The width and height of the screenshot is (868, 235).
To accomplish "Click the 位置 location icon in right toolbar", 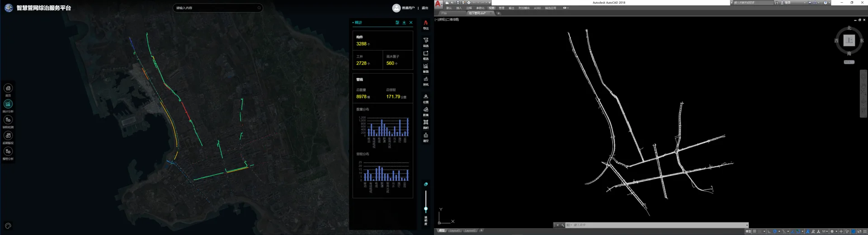I will click(x=425, y=96).
